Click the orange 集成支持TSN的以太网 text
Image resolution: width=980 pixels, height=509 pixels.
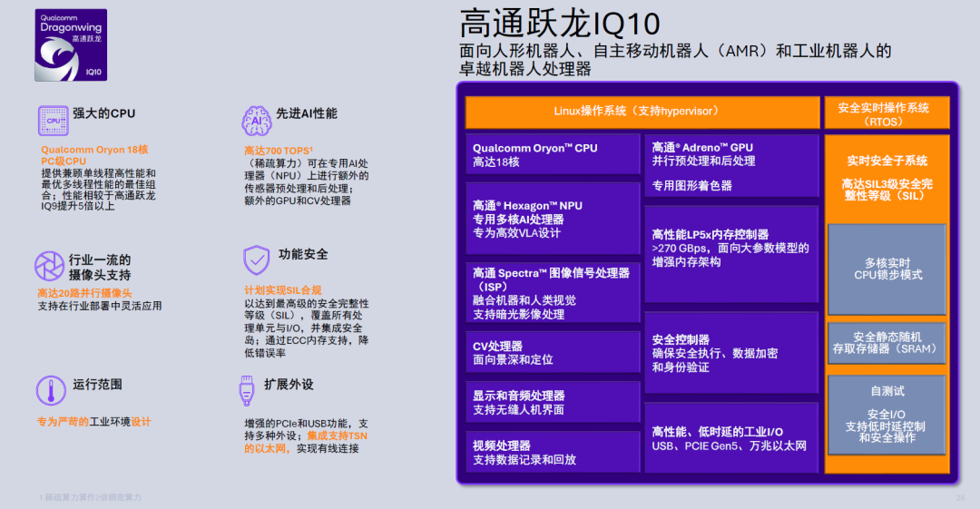coord(306,442)
